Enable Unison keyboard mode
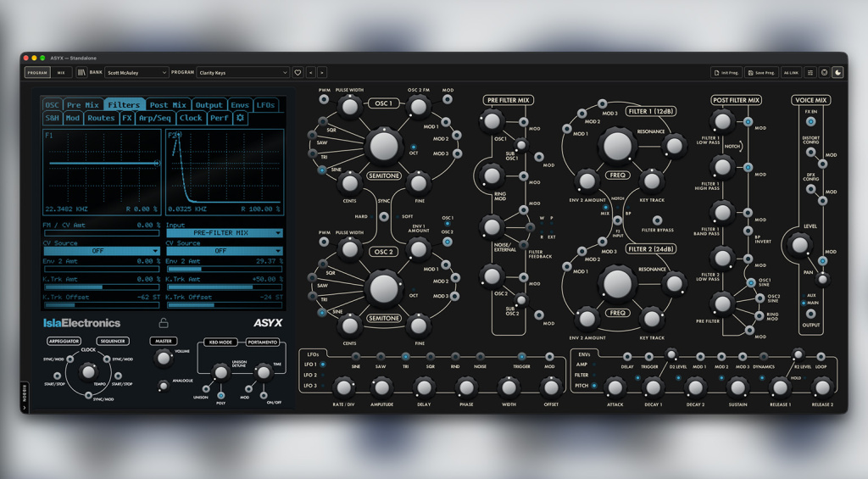868x479 pixels. 206,389
